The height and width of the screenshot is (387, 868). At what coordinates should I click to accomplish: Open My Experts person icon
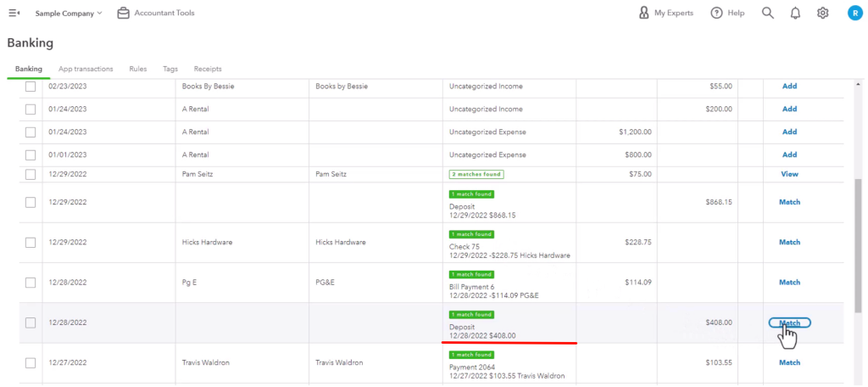click(x=644, y=13)
